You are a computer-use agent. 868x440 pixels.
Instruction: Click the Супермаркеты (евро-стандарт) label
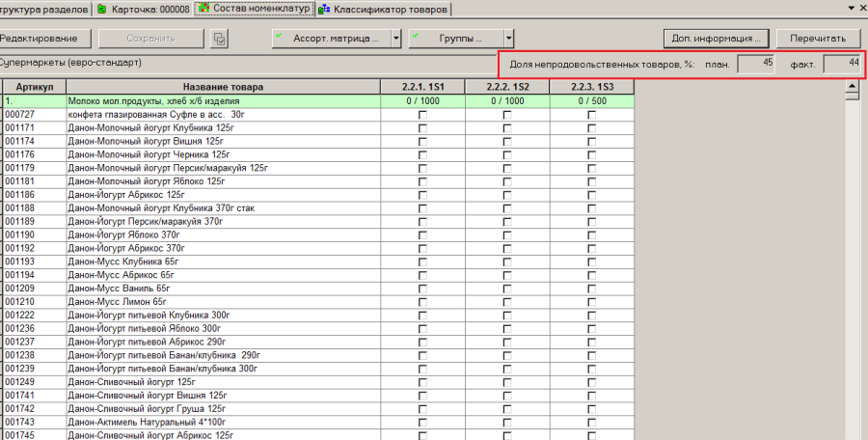point(70,63)
